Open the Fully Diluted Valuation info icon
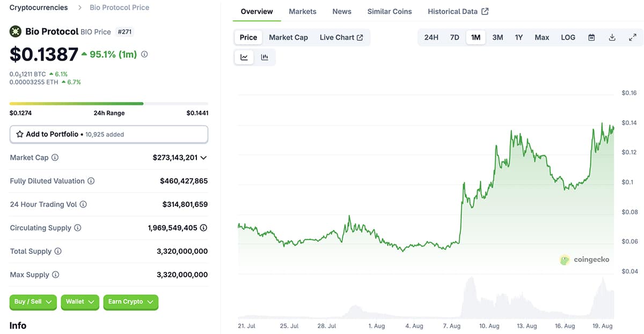 (x=91, y=181)
